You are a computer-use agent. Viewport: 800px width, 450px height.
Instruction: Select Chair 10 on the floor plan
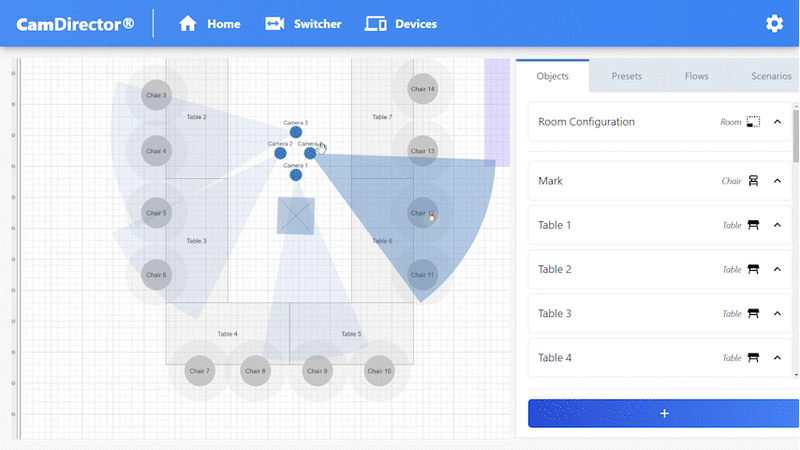[x=379, y=371]
